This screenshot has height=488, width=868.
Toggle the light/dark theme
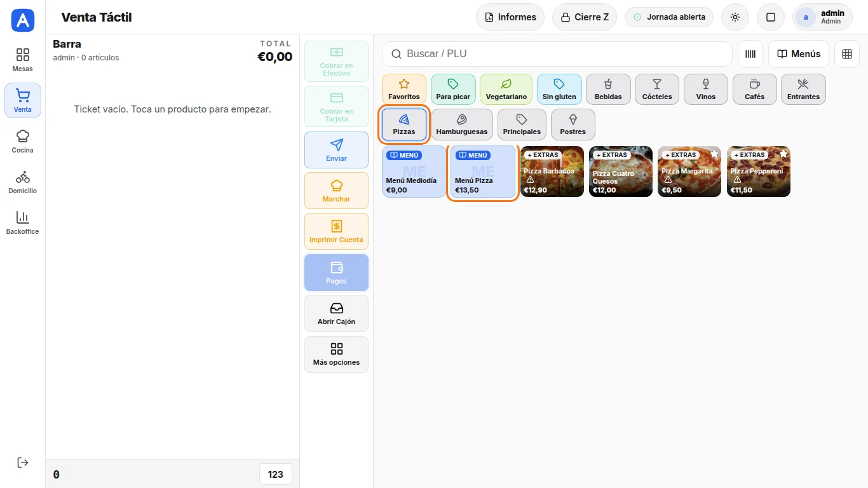(735, 17)
